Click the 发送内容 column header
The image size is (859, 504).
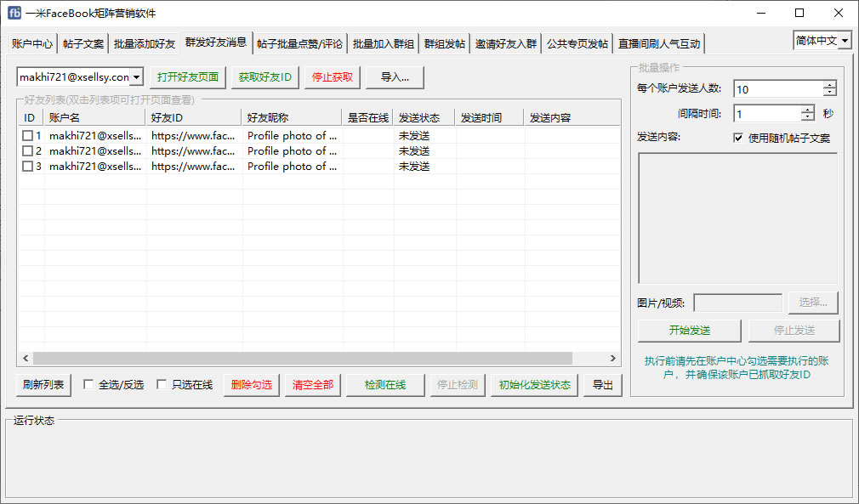(572, 117)
